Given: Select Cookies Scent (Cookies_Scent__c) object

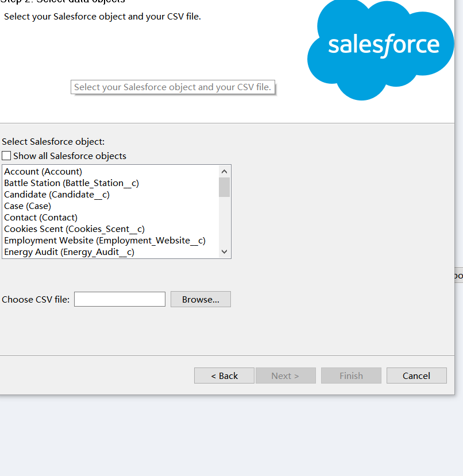Looking at the screenshot, I should coord(111,229).
